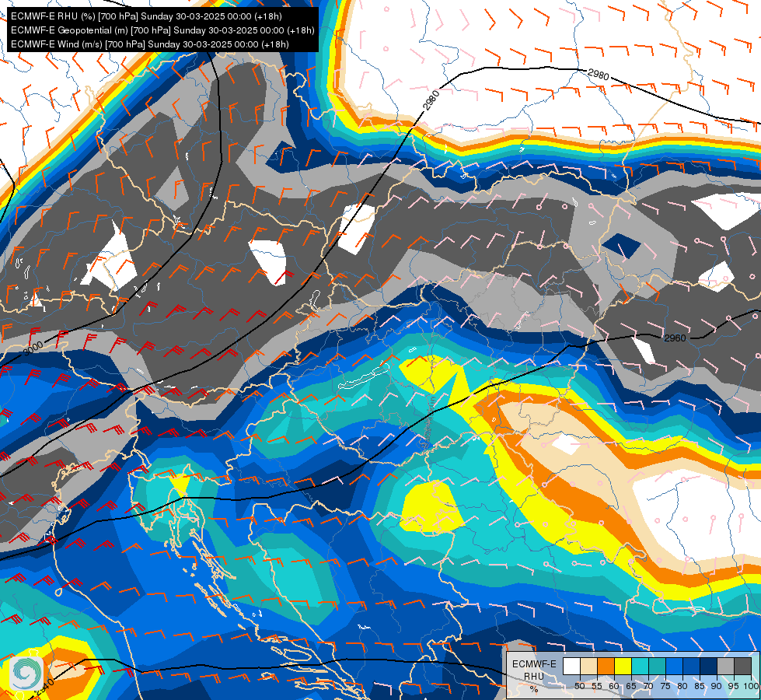Click the legend value 100

pos(752,686)
